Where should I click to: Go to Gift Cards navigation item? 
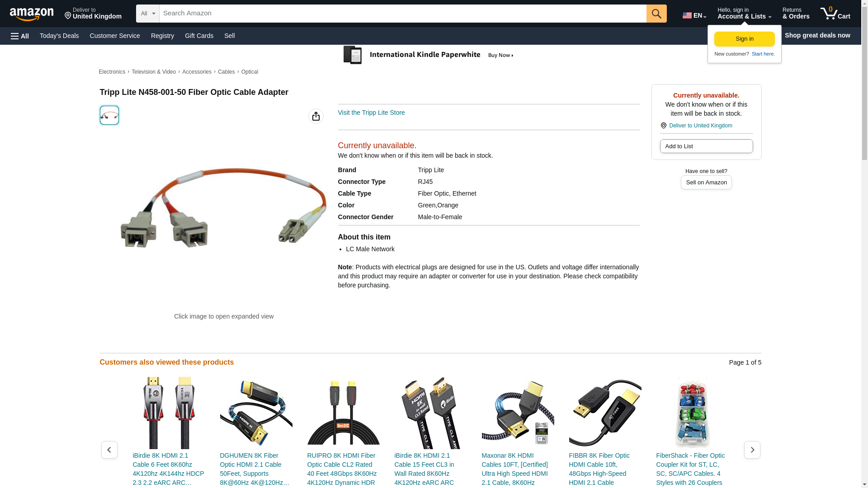(199, 36)
